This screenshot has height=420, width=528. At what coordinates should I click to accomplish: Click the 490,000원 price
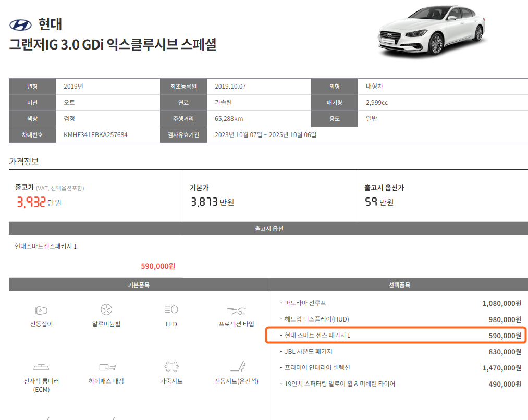tap(505, 384)
